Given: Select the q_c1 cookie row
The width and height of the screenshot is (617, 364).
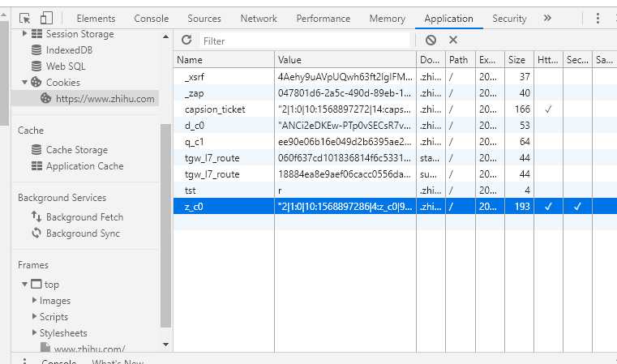Looking at the screenshot, I should pyautogui.click(x=395, y=141).
